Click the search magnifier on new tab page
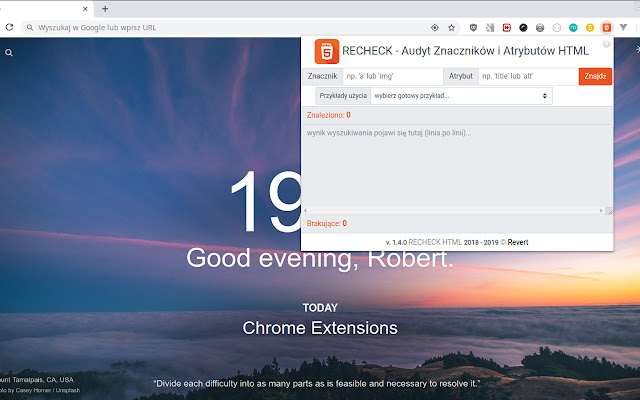640x400 pixels. pos(9,52)
